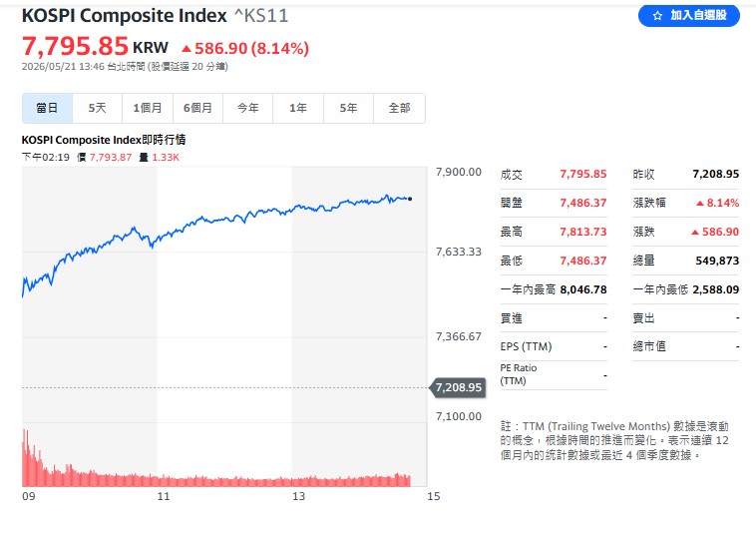Open the 1年 chart range

pyautogui.click(x=298, y=108)
